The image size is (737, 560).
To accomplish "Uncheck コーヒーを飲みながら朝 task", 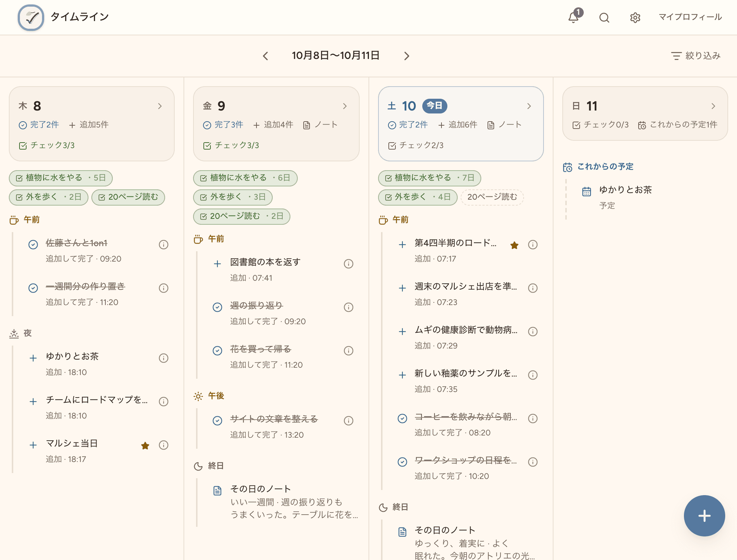I will [402, 419].
